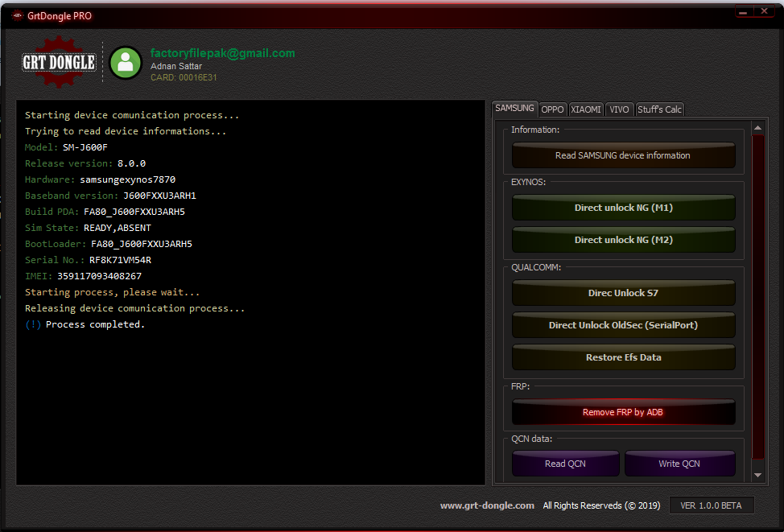Viewport: 784px width, 532px height.
Task: Click Starting device comunication process line
Action: click(132, 116)
